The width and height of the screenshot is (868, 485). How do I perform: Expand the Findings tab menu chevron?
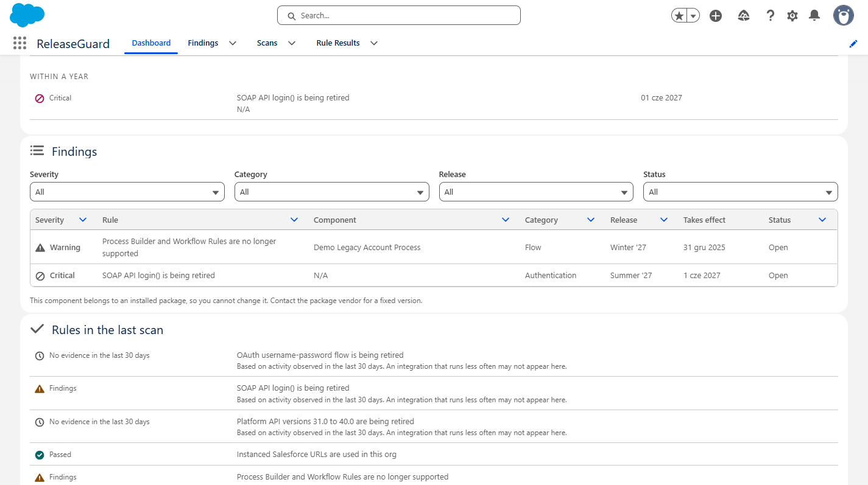click(233, 43)
